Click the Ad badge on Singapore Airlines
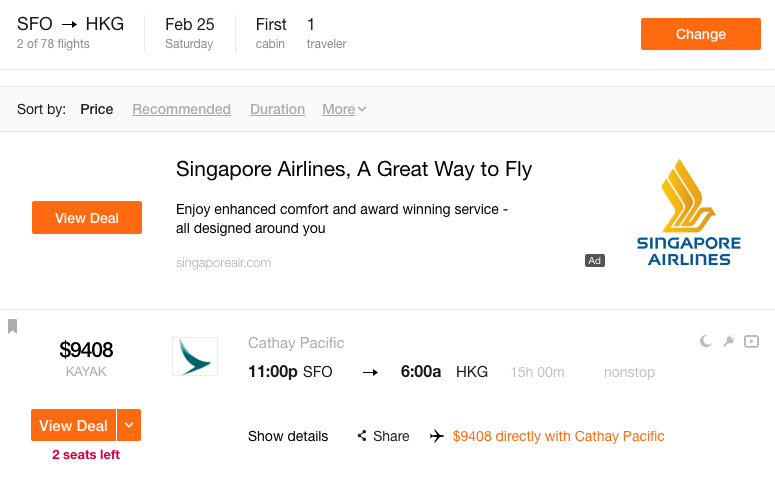 595,261
